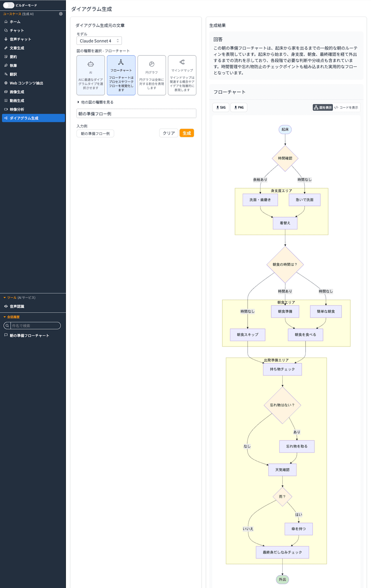This screenshot has height=588, width=371.
Task: Download the diagram as SVG
Action: [x=221, y=107]
